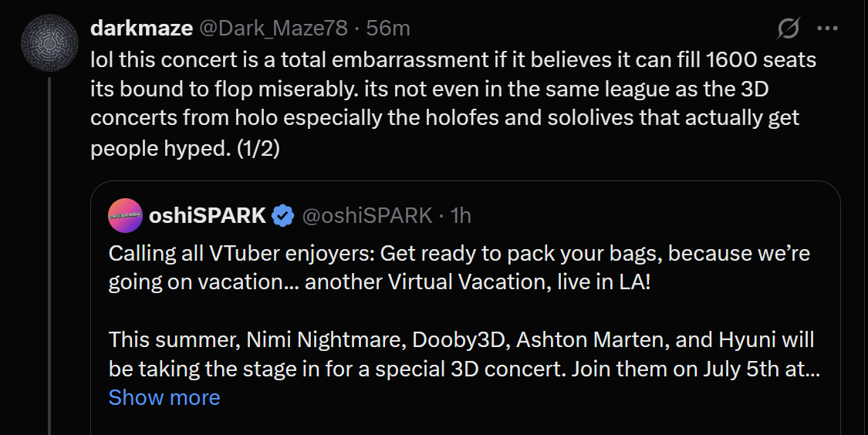The image size is (868, 435).
Task: Select the @oshiSPARK handle in quote
Action: pyautogui.click(x=367, y=216)
